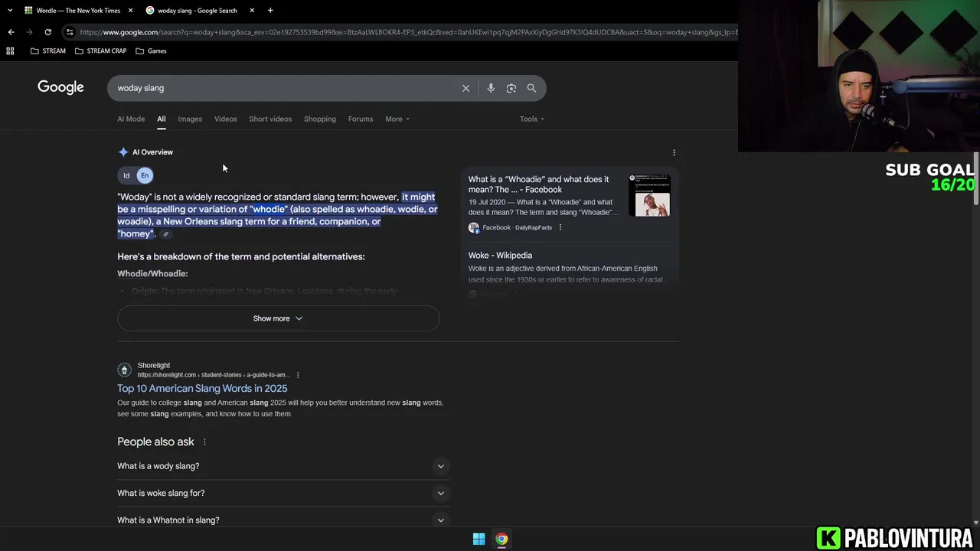The width and height of the screenshot is (980, 551).
Task: Click the "Whodie/Whoadie:" subheading
Action: [152, 273]
